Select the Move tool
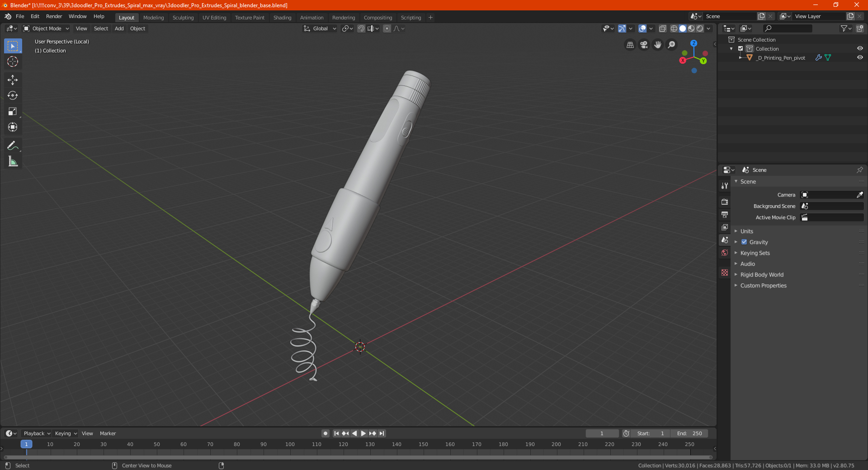This screenshot has width=868, height=470. pos(13,80)
